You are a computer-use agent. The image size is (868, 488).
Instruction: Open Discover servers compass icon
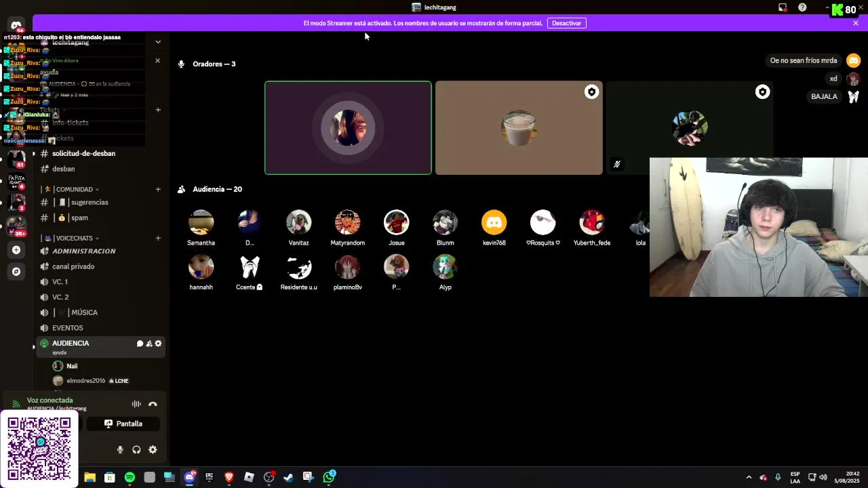coord(16,272)
